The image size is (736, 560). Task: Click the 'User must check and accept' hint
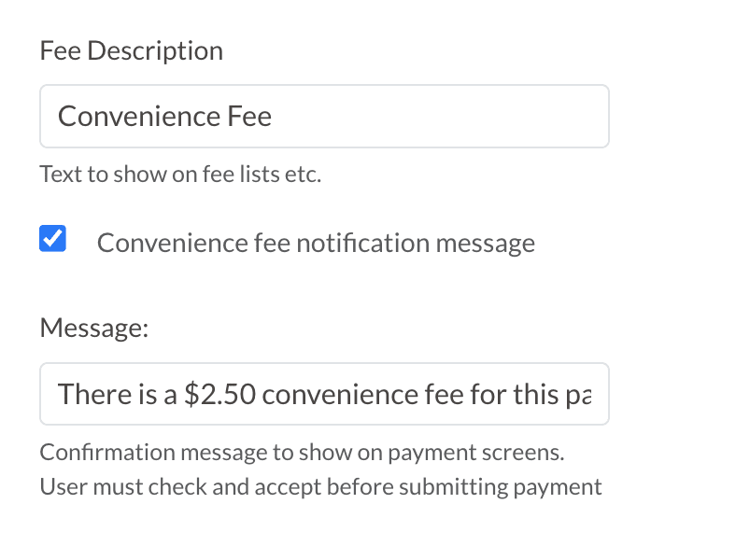click(320, 486)
